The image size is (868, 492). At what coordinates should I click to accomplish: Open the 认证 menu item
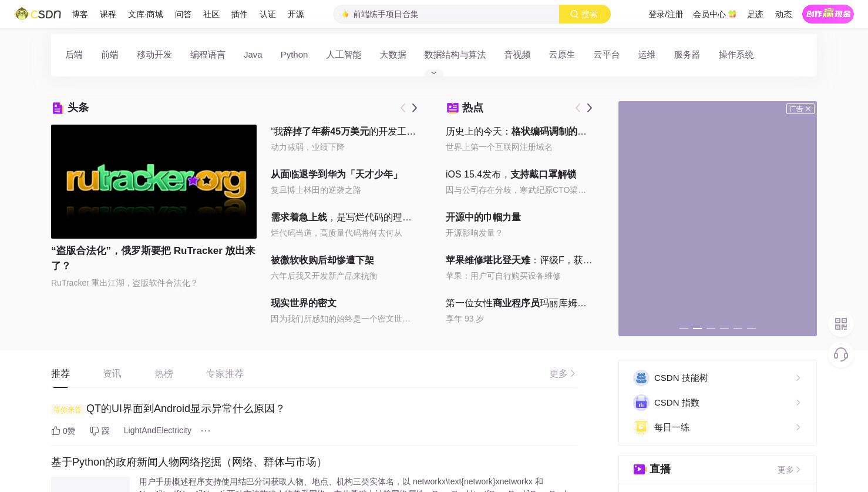tap(268, 14)
